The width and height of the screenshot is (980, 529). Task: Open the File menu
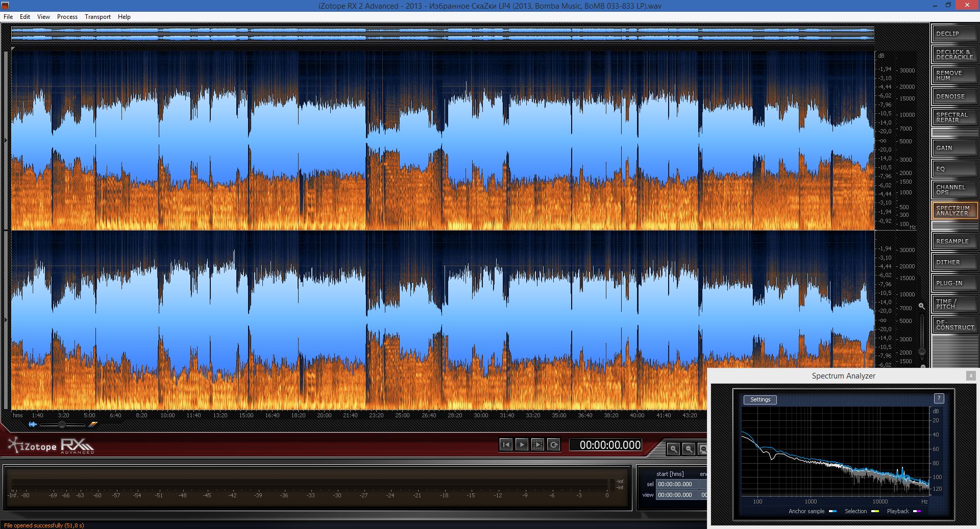coord(8,17)
